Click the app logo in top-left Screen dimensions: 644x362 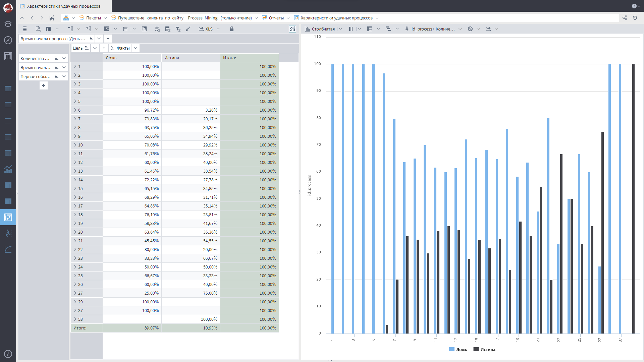(8, 8)
